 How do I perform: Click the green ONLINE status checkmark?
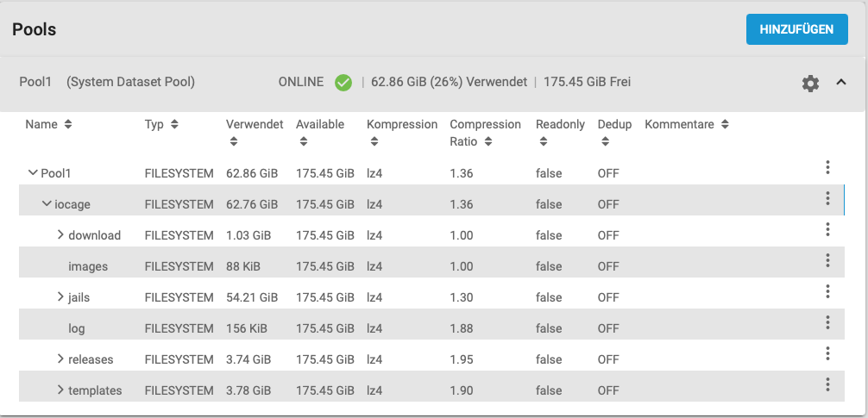tap(343, 83)
